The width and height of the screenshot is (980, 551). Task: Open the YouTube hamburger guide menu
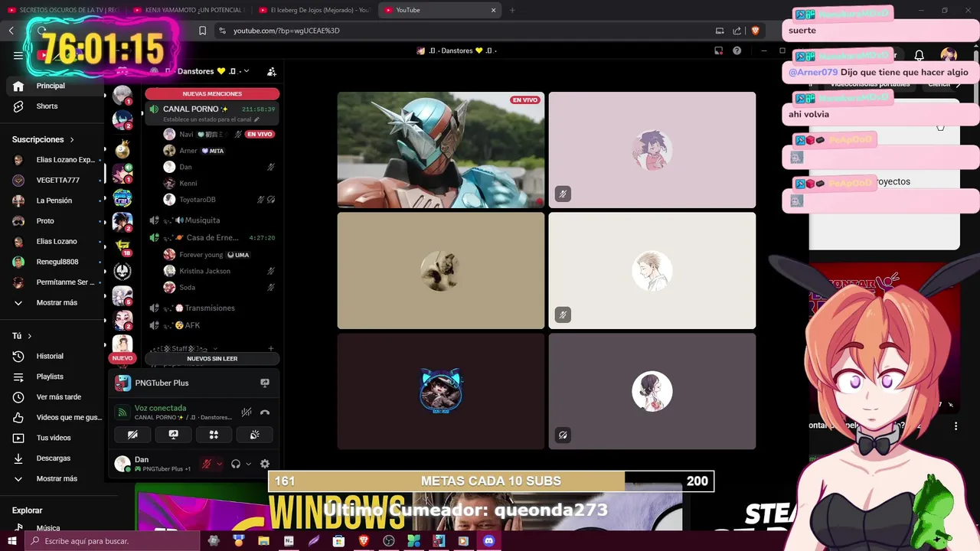18,55
